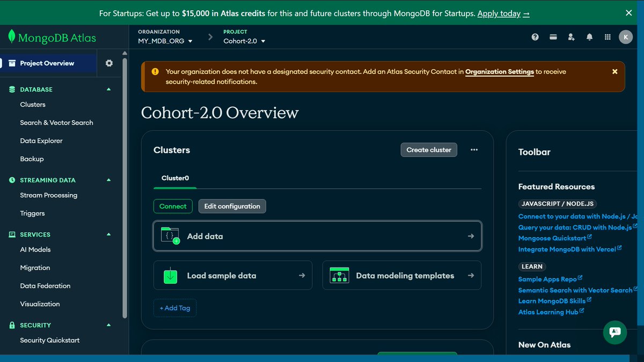
Task: Click the green Connect button
Action: click(173, 206)
